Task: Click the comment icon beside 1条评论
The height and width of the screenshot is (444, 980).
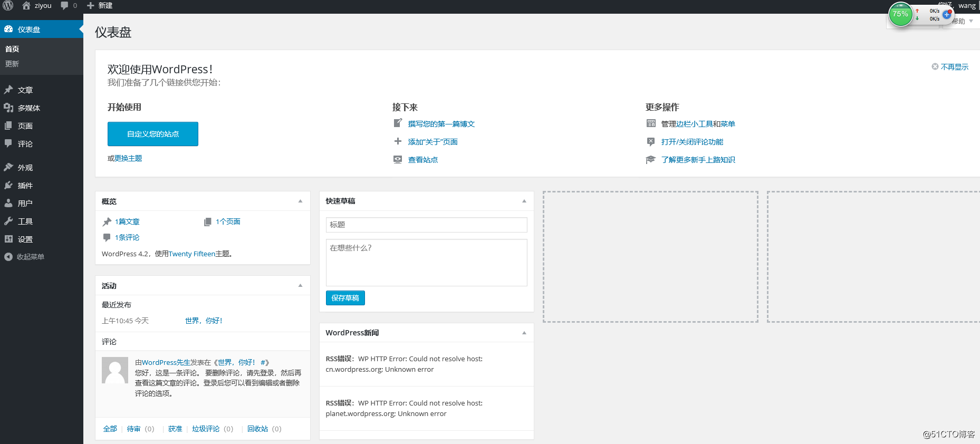Action: tap(107, 237)
